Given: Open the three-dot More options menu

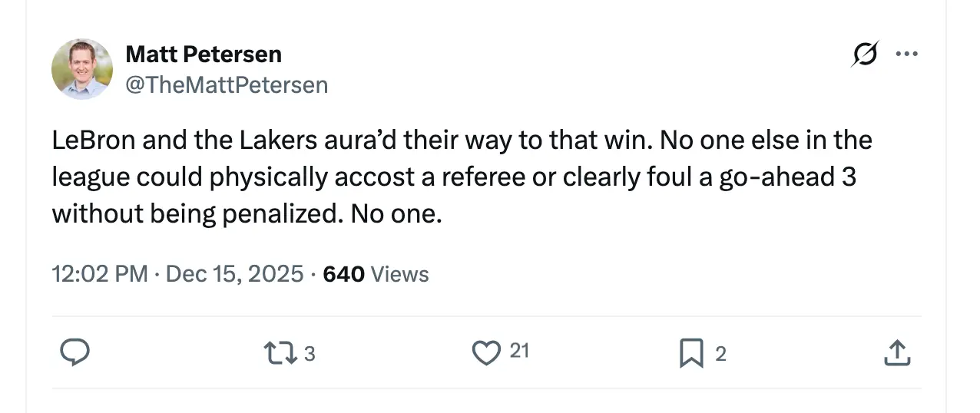Looking at the screenshot, I should [x=907, y=55].
